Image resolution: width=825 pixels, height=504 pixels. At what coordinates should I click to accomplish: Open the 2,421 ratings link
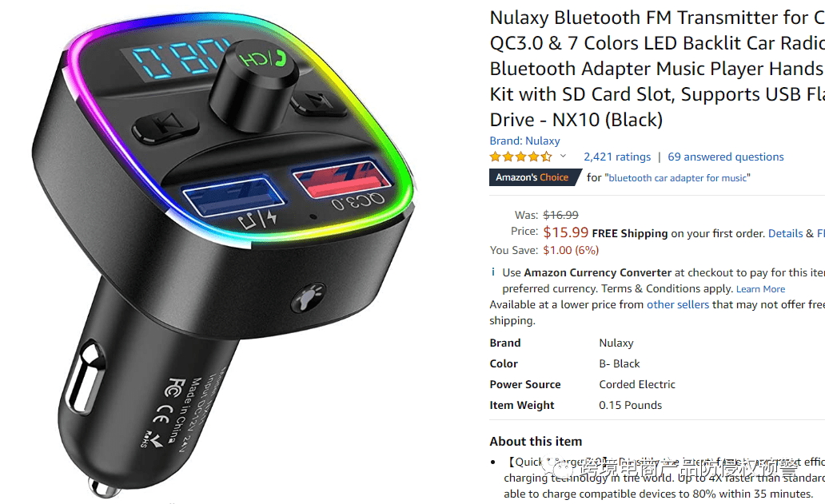(x=616, y=157)
